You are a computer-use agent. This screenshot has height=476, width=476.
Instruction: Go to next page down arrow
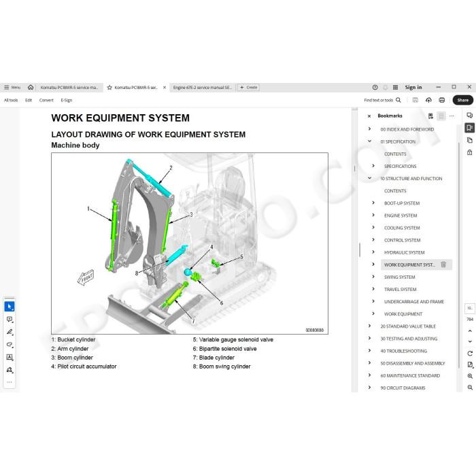[470, 341]
